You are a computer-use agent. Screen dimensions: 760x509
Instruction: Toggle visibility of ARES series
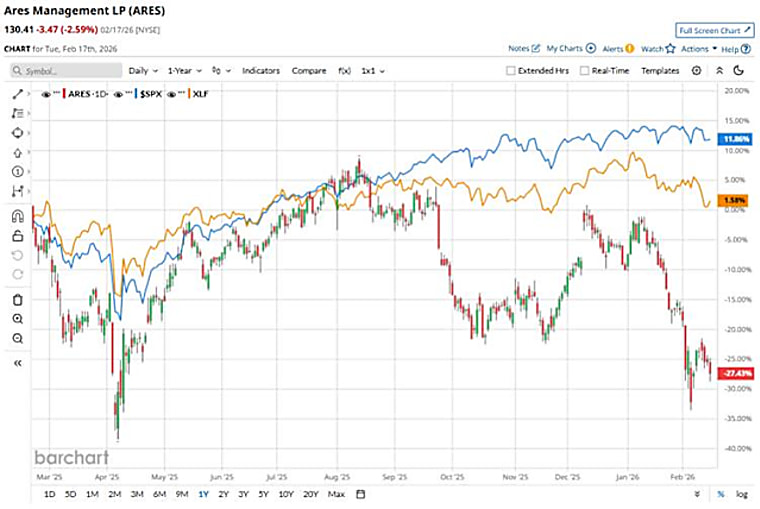[x=46, y=94]
